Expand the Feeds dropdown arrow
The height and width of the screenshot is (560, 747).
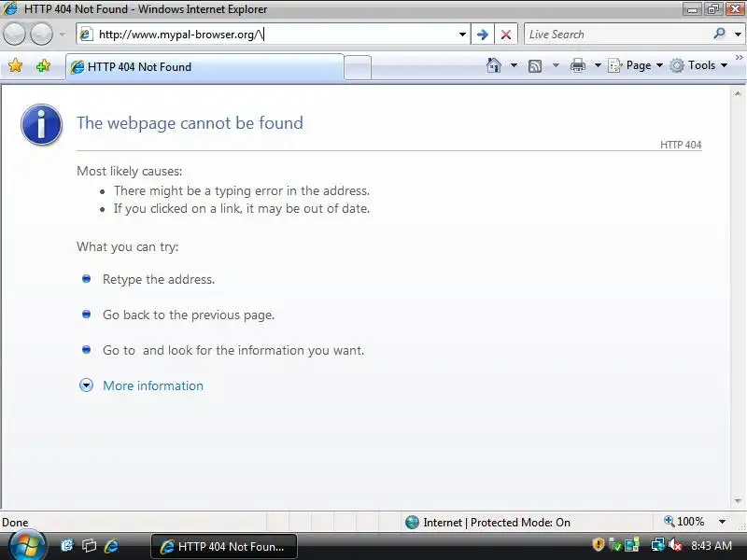tap(556, 65)
